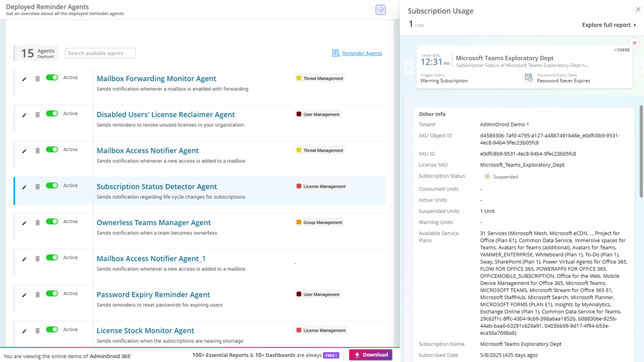Open Ownerless Teams Manager Agent title
The height and width of the screenshot is (362, 644).
point(154,223)
